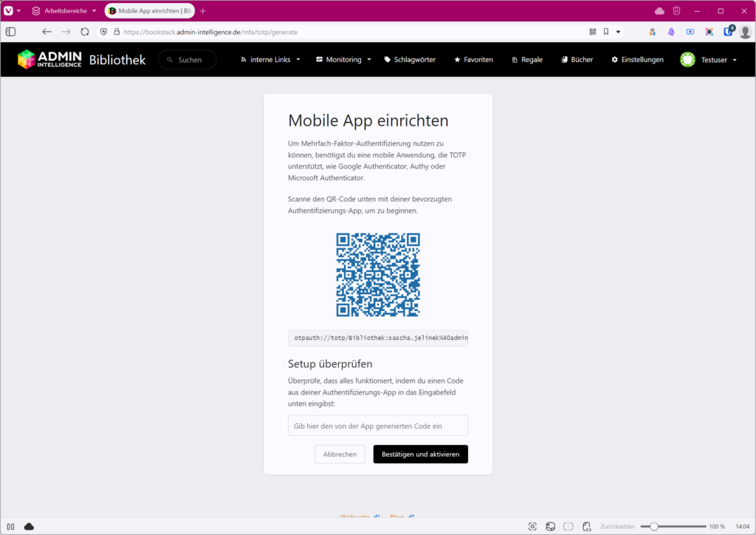
Task: Click the Abbrechen button
Action: 340,454
